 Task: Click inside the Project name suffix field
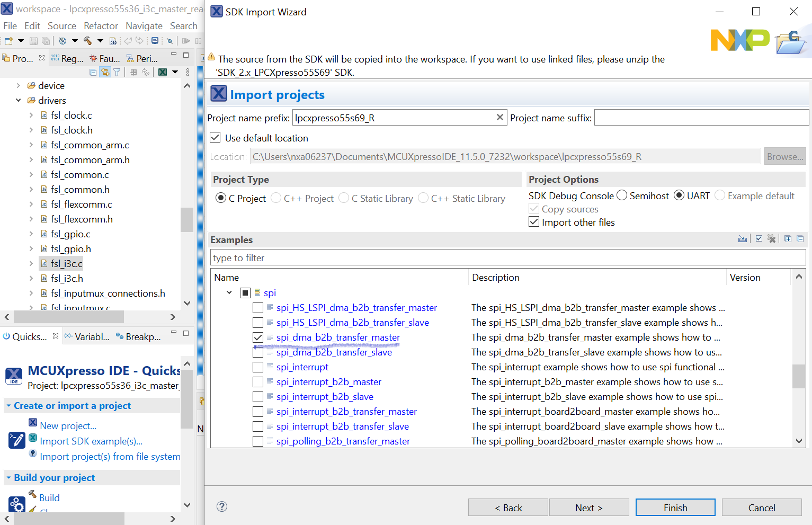699,117
